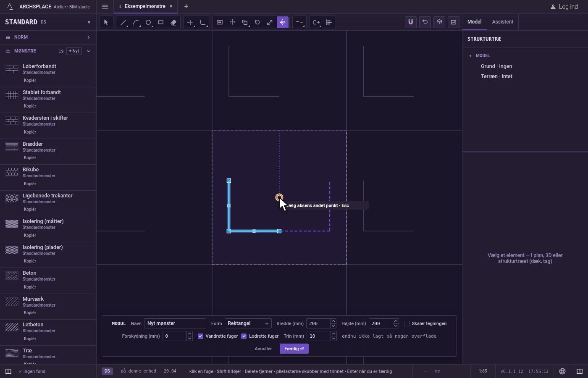Image resolution: width=588 pixels, height=378 pixels.
Task: Choose the line drawing tool
Action: 123,22
